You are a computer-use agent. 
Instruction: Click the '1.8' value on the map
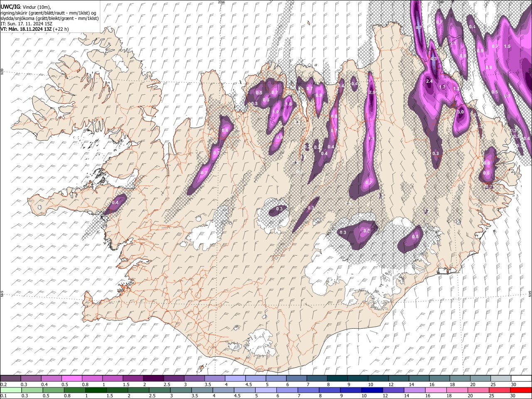[288, 104]
